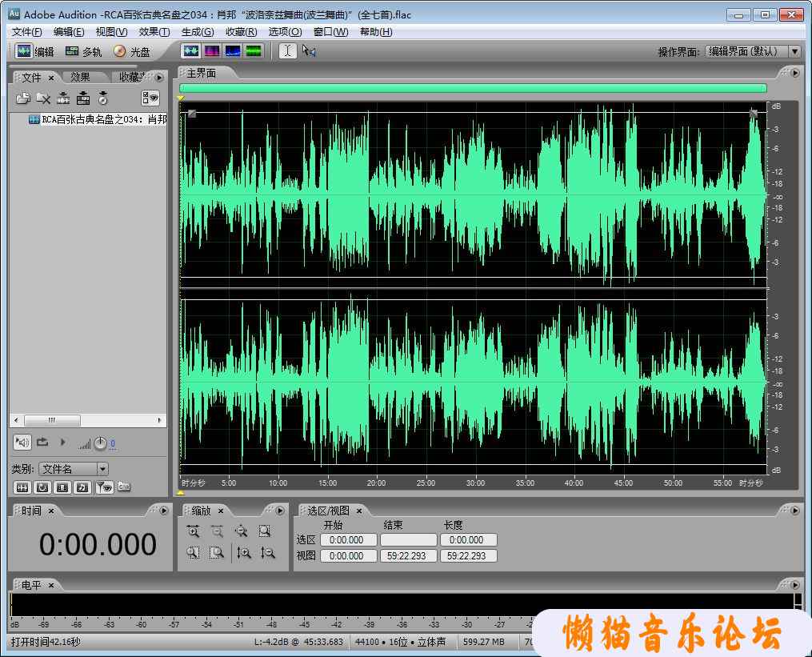Open the 收藏(R) menu

(x=242, y=32)
